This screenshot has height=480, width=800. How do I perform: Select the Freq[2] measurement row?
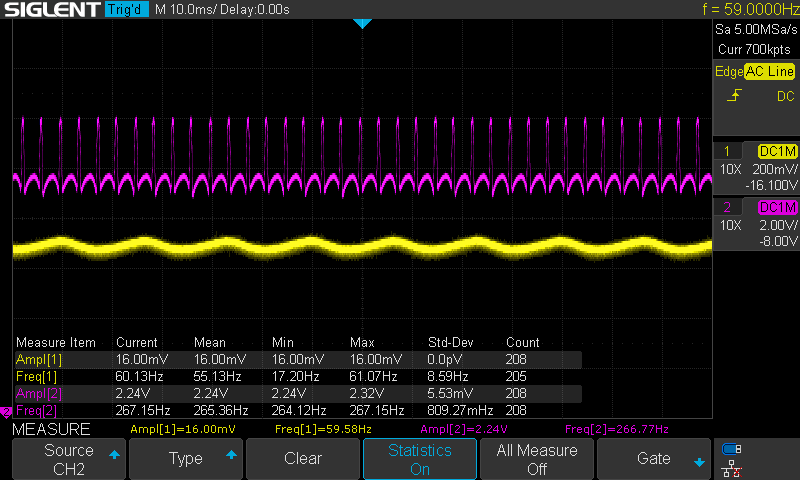point(297,410)
